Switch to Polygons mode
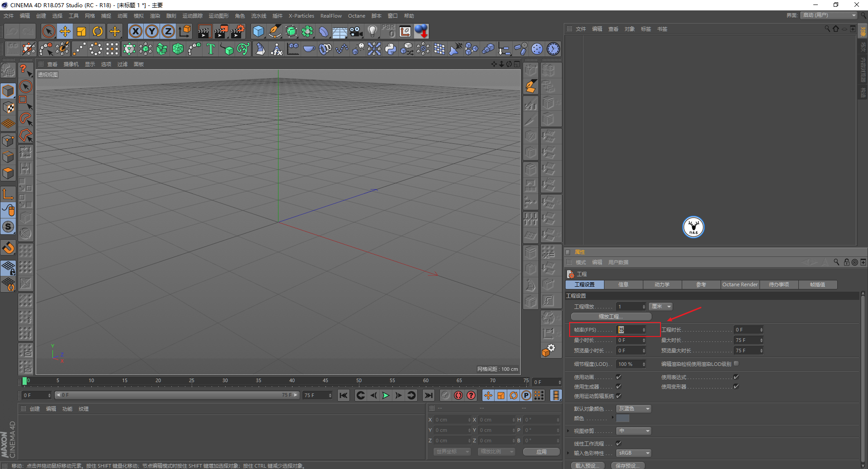Viewport: 868px width, 469px height. coord(8,173)
